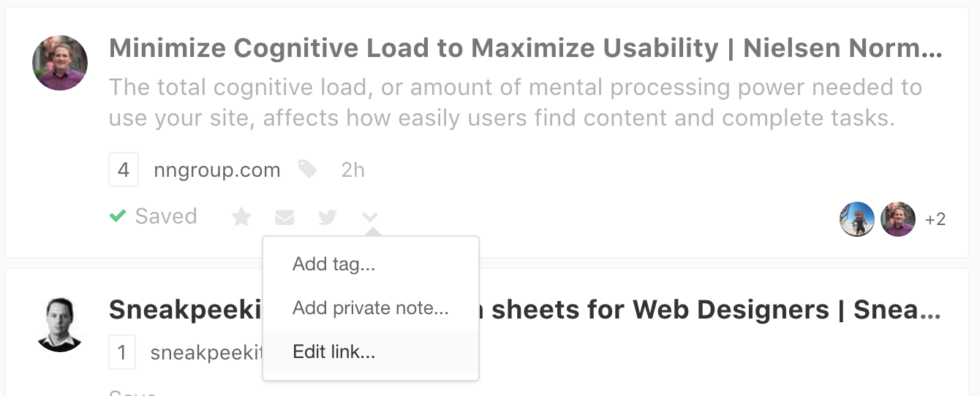Screen dimensions: 980x396
Task: Share the article via the Twitter icon
Action: click(328, 217)
